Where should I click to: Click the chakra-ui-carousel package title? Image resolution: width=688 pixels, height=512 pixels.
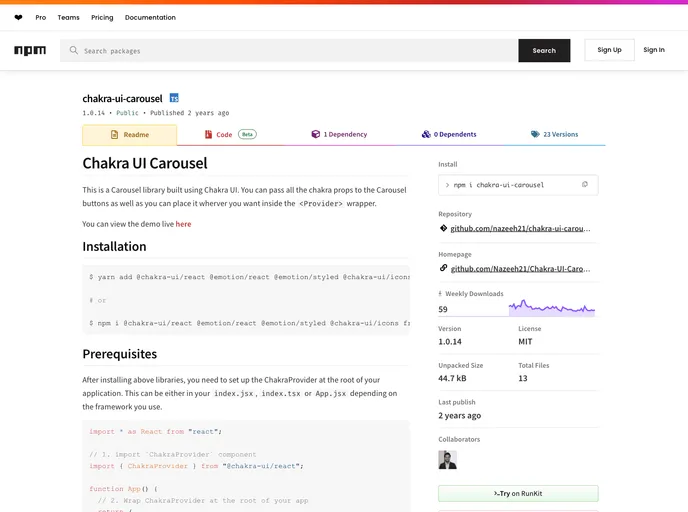pos(122,99)
